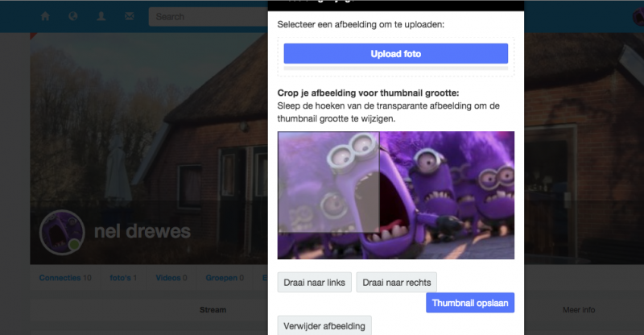The width and height of the screenshot is (644, 335).
Task: Open the foto's tab
Action: (123, 278)
